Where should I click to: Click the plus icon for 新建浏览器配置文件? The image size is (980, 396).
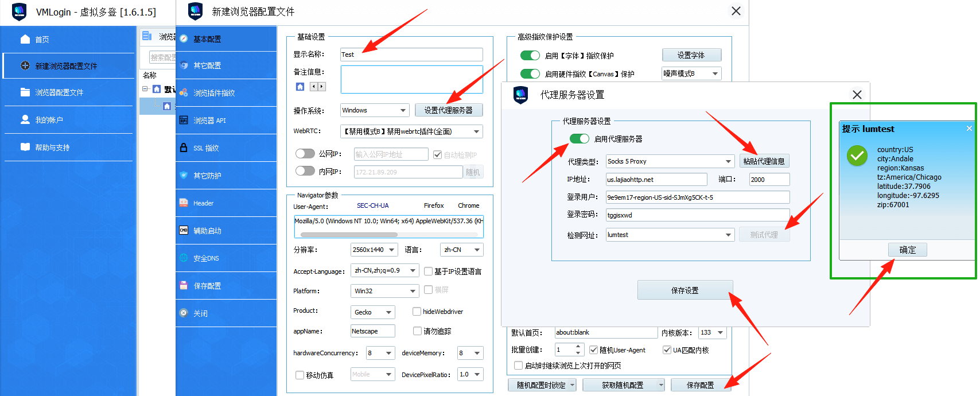25,65
